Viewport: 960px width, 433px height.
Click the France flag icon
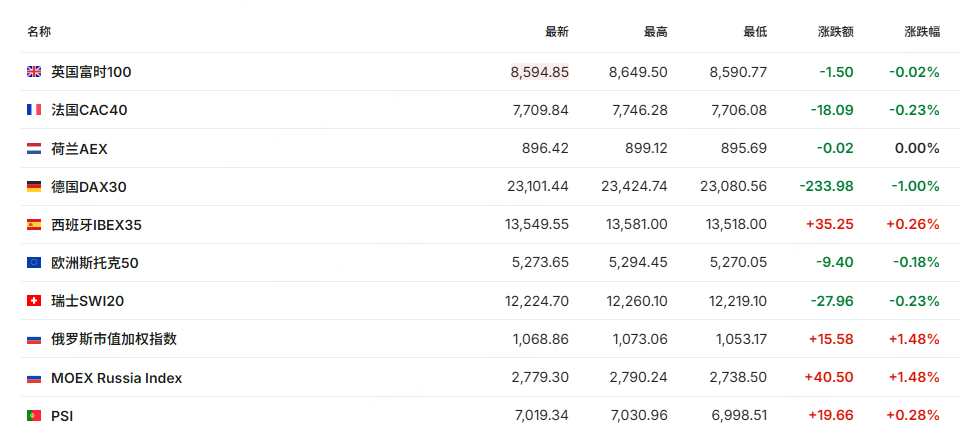[34, 110]
